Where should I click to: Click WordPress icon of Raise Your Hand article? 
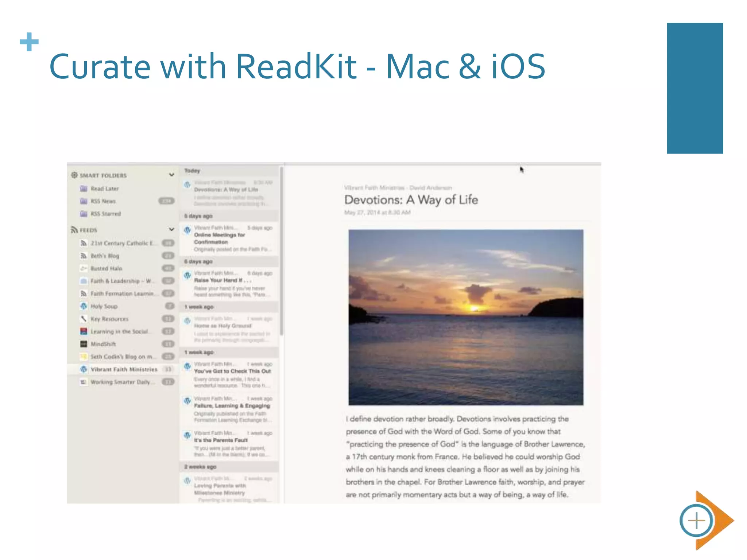187,275
